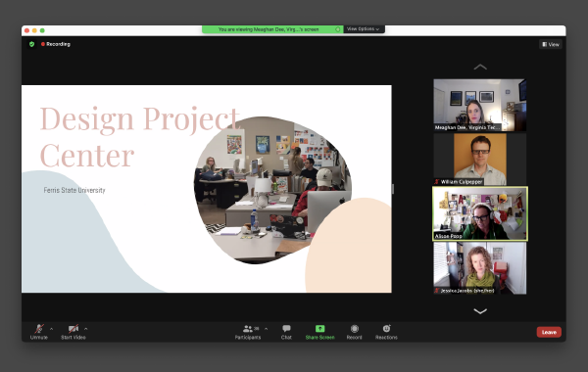
Task: Click the shared slide studio photo
Action: coord(272,190)
